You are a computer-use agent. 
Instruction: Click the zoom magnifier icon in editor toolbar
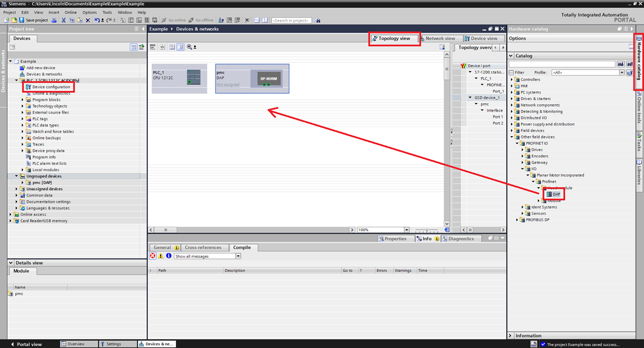coord(190,47)
